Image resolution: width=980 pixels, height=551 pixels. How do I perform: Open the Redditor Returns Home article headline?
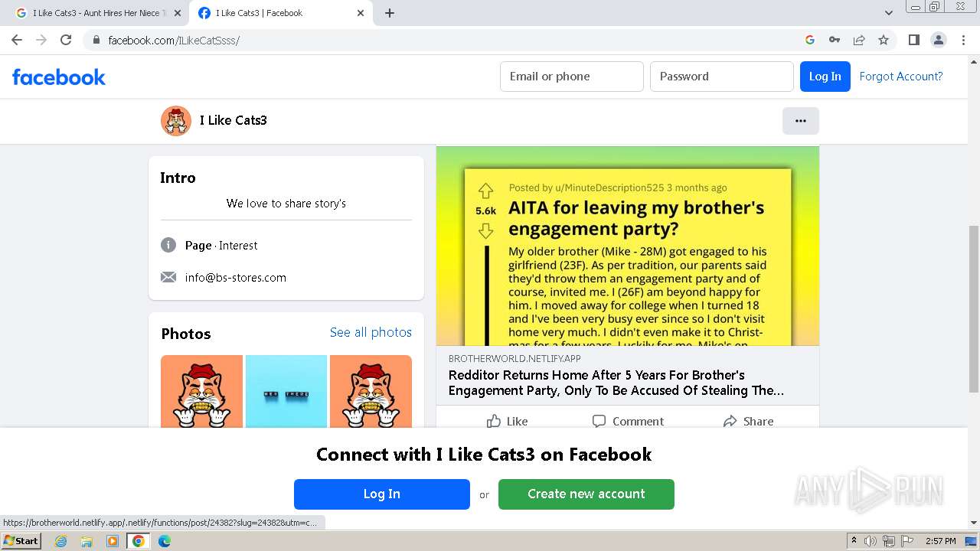tap(616, 383)
